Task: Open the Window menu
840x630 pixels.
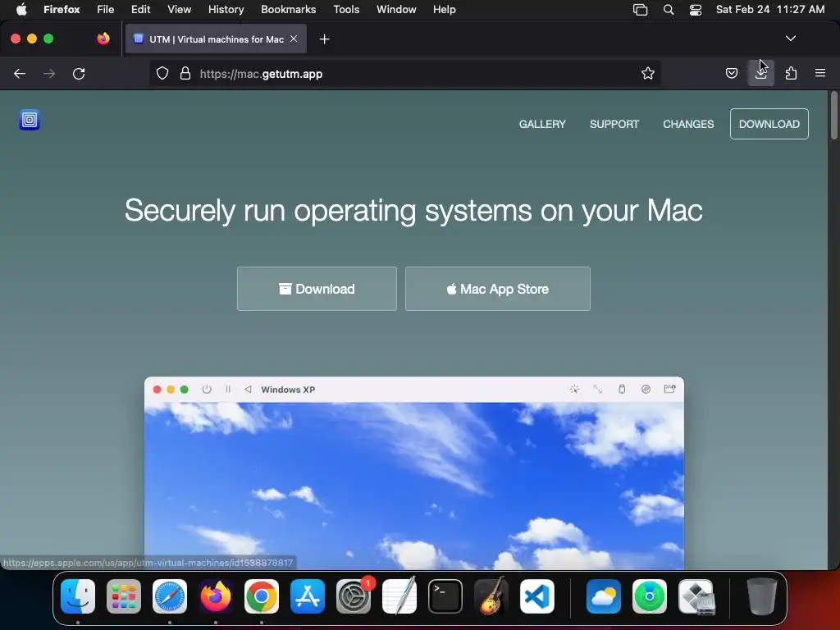Action: click(x=396, y=9)
